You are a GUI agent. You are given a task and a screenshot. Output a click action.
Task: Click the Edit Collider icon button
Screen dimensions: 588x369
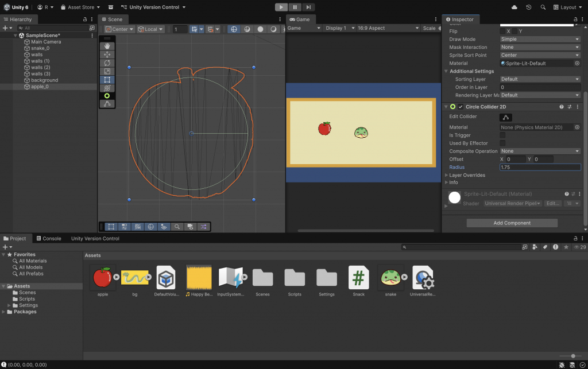pyautogui.click(x=506, y=117)
